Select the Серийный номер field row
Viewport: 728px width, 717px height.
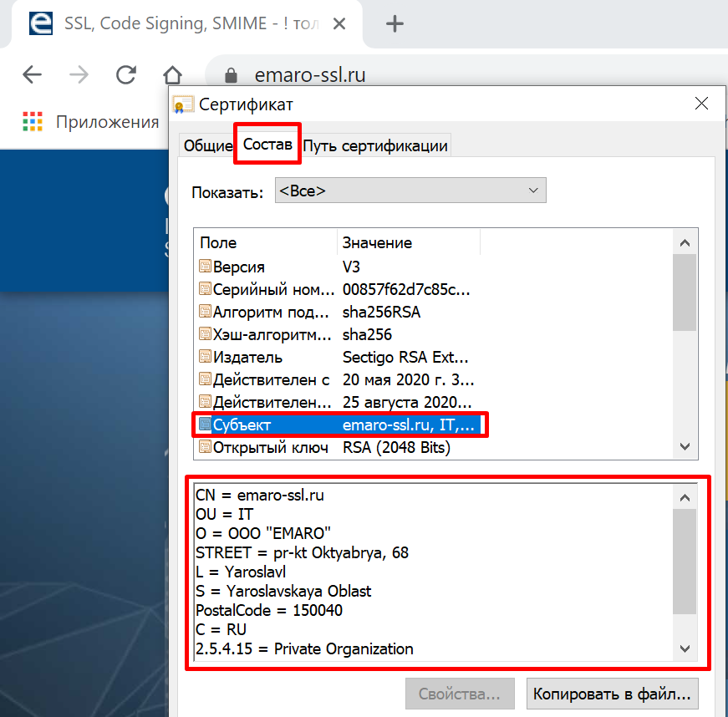coord(259,289)
